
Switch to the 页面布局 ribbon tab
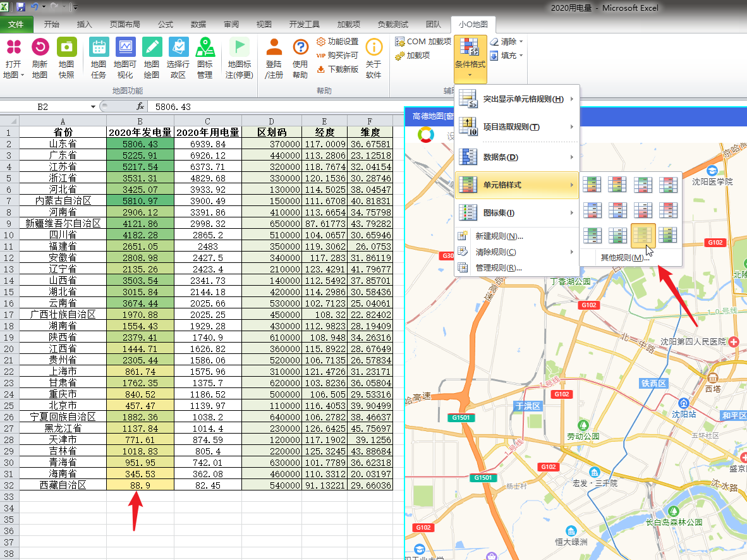125,25
